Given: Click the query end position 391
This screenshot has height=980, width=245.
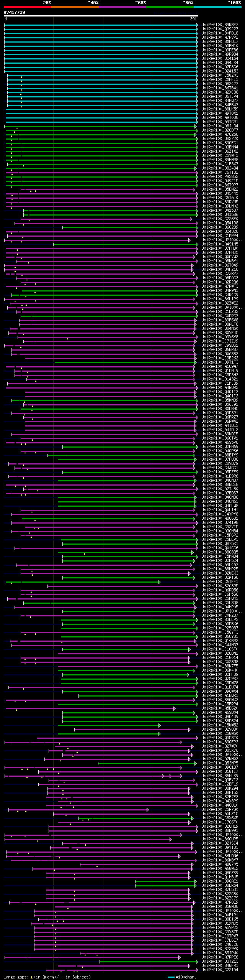Looking at the screenshot, I should pos(193,19).
